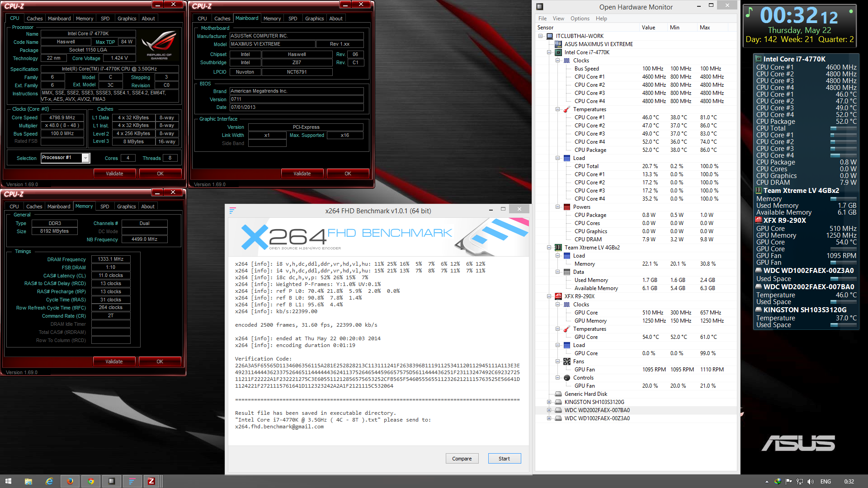
Task: Select the WDC WD2002FAEX-007BA0 tree row
Action: coord(597,410)
